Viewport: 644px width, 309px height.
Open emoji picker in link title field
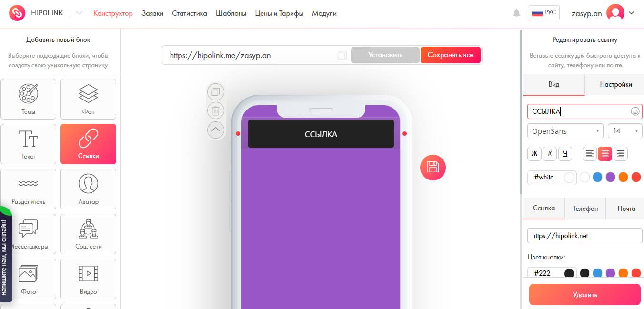635,111
